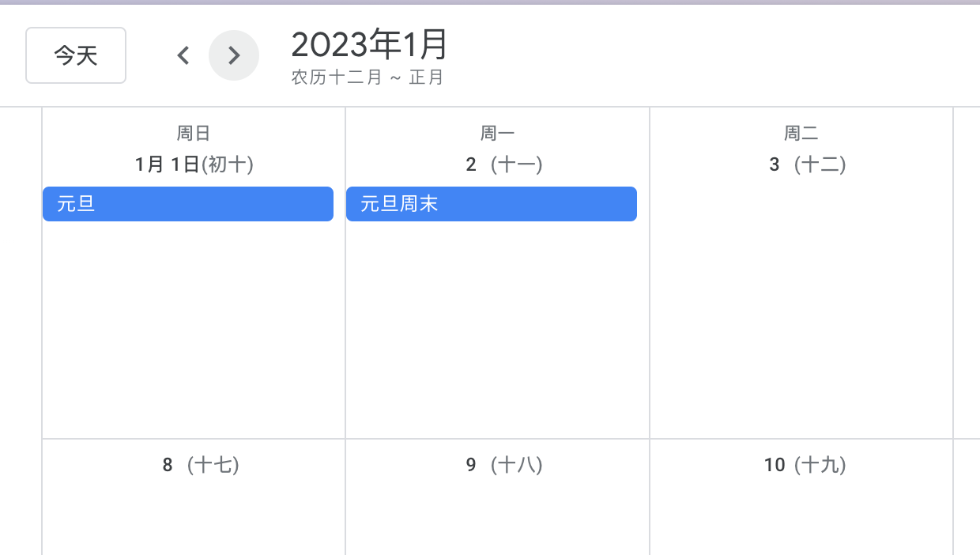The width and height of the screenshot is (980, 555).
Task: Click the 周二 column header
Action: (x=801, y=134)
